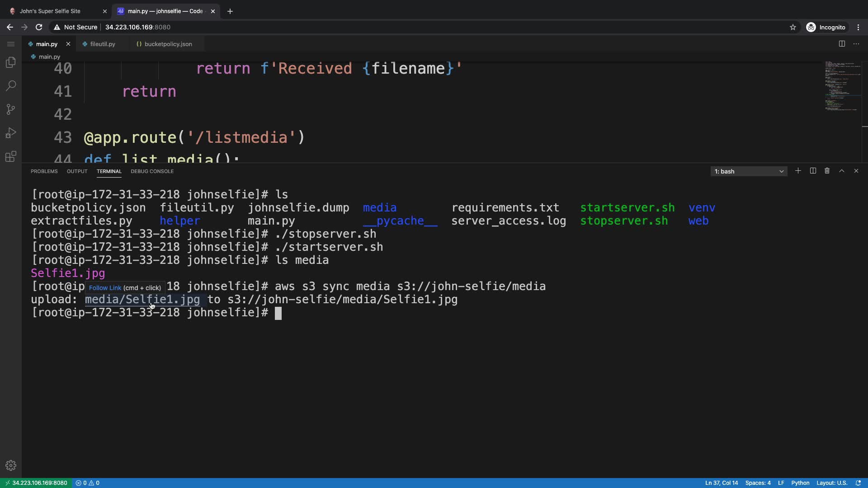
Task: Switch to the PROBLEMS panel tab
Action: tap(44, 171)
